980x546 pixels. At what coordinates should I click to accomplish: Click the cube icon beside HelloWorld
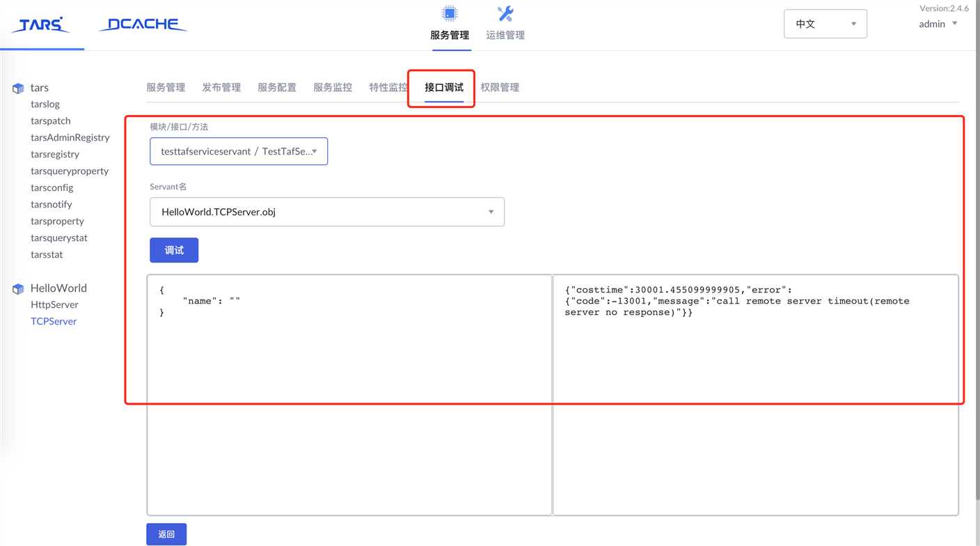(18, 288)
